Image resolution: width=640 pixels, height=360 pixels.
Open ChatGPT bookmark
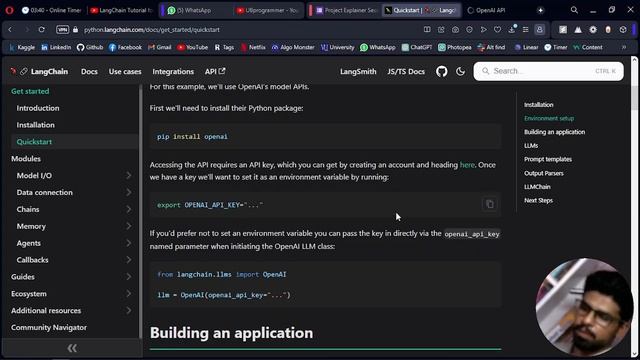(417, 47)
